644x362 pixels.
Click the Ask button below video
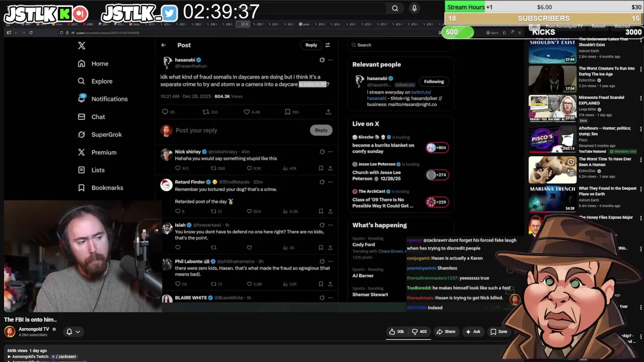click(x=473, y=332)
